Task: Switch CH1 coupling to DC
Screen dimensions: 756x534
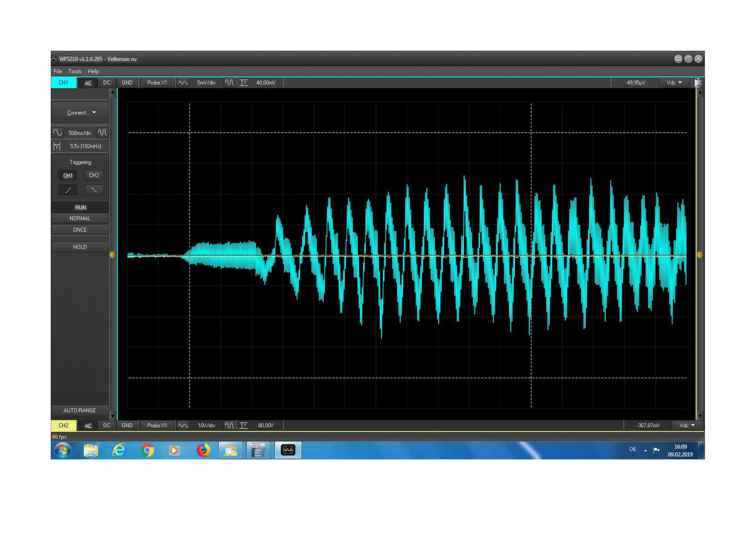Action: pyautogui.click(x=106, y=83)
